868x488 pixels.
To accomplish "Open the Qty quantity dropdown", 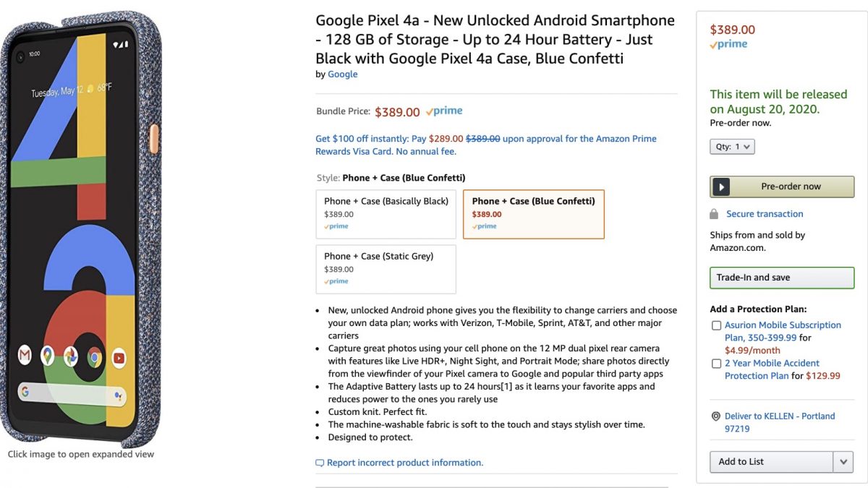I will 732,147.
